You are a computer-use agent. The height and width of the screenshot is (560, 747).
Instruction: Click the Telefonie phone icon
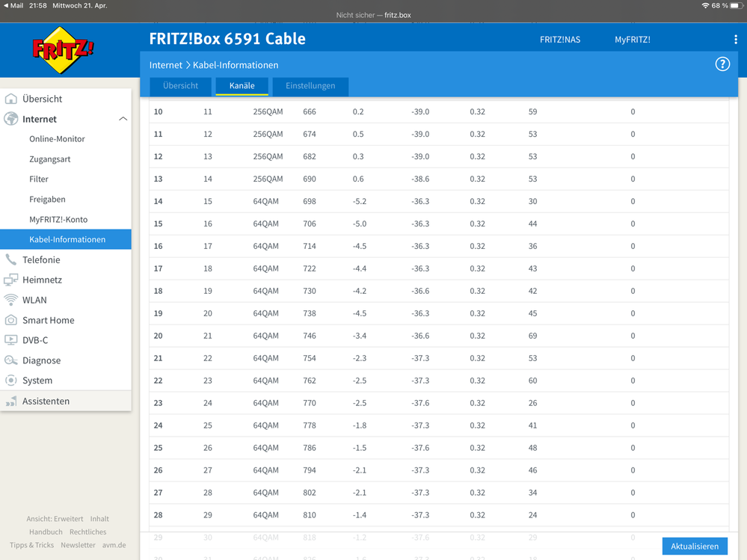click(x=11, y=259)
